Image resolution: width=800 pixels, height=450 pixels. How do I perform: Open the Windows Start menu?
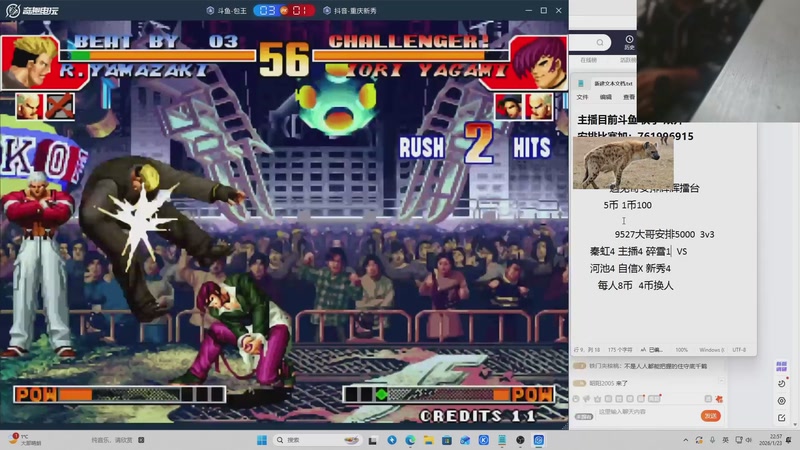(262, 440)
